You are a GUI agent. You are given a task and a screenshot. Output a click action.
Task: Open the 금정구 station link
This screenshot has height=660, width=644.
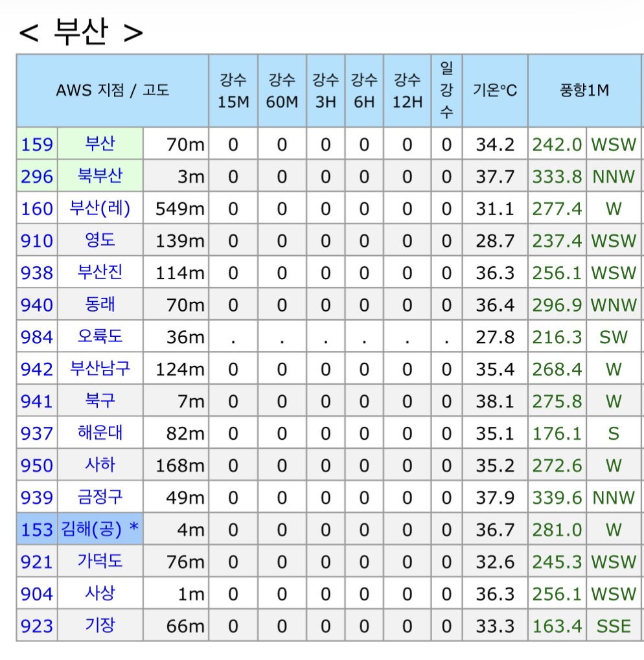100,497
